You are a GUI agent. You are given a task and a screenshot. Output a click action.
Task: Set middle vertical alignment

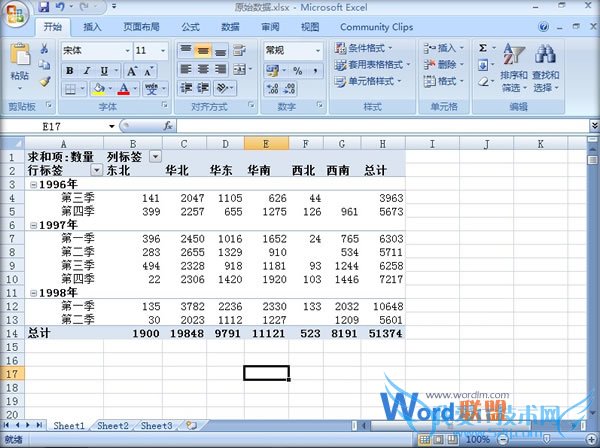point(203,50)
